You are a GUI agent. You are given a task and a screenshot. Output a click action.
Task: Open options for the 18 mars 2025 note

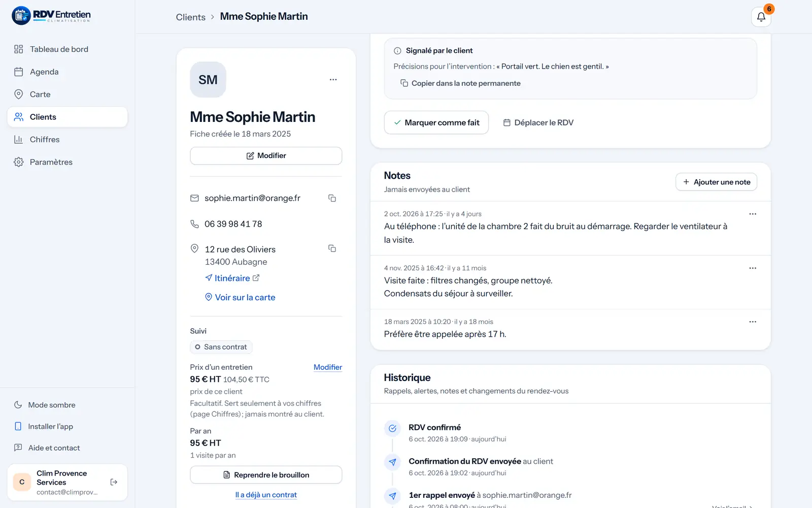(x=753, y=322)
